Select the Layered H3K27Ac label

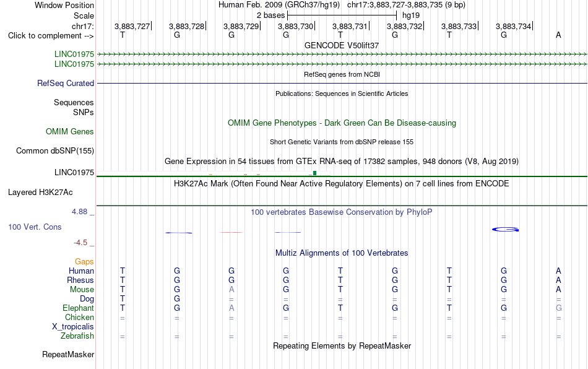pos(40,193)
